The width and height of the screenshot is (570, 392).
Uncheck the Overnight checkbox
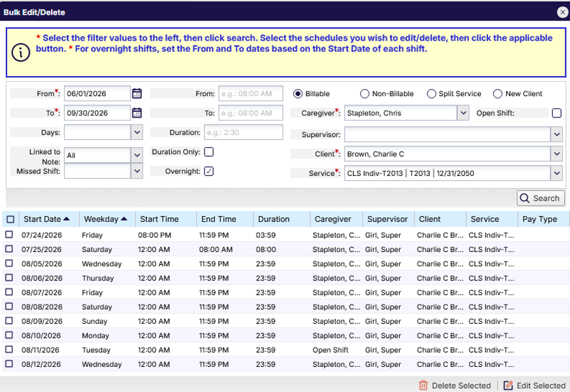[209, 171]
